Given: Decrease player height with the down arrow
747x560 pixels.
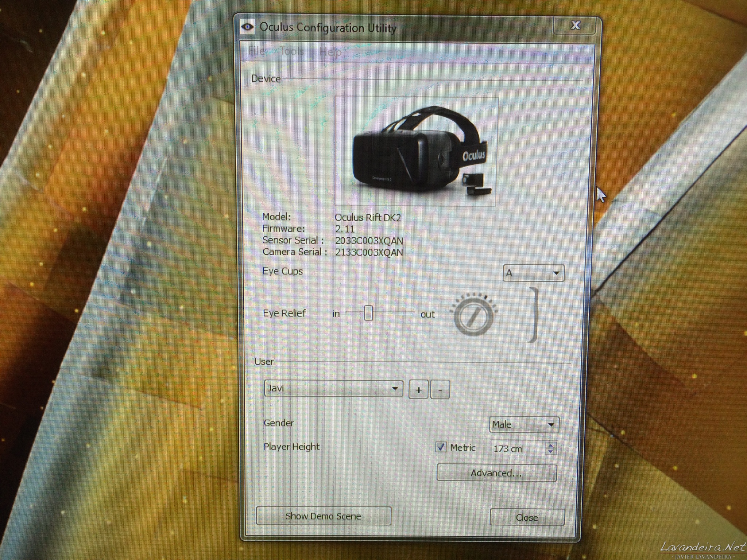Looking at the screenshot, I should click(x=551, y=452).
